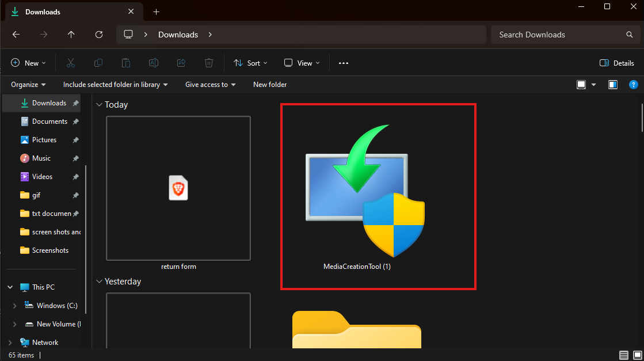The image size is (644, 361).
Task: Open the blue Help question mark
Action: pos(633,85)
